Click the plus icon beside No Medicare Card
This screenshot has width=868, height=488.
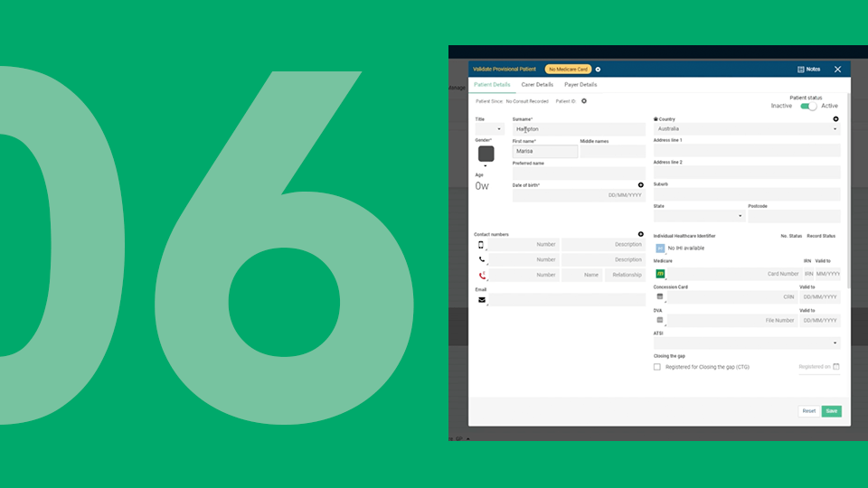coord(598,70)
